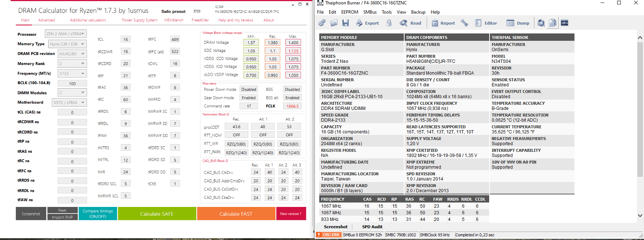Open the File menu in Thaiphoon Burner
Image resolution: width=644 pixels, height=240 pixels.
(x=320, y=12)
